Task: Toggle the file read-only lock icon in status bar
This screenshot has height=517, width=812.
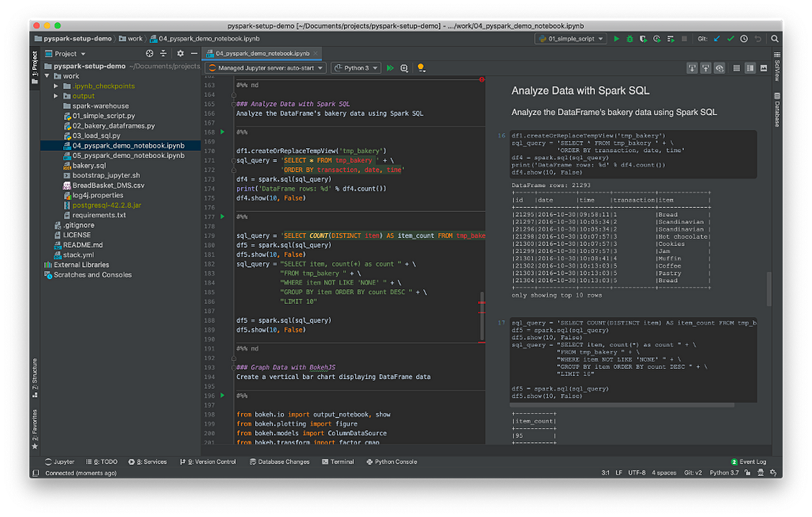Action: [747, 473]
